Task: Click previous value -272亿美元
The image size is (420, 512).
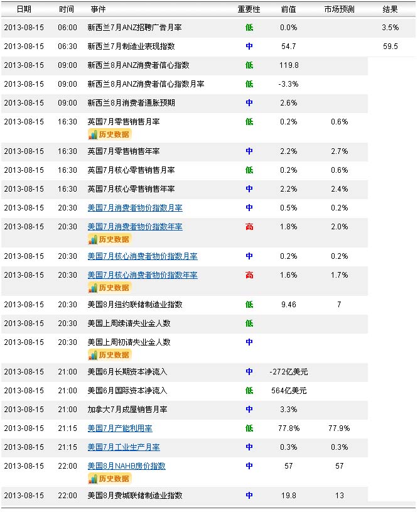Action: (x=289, y=372)
